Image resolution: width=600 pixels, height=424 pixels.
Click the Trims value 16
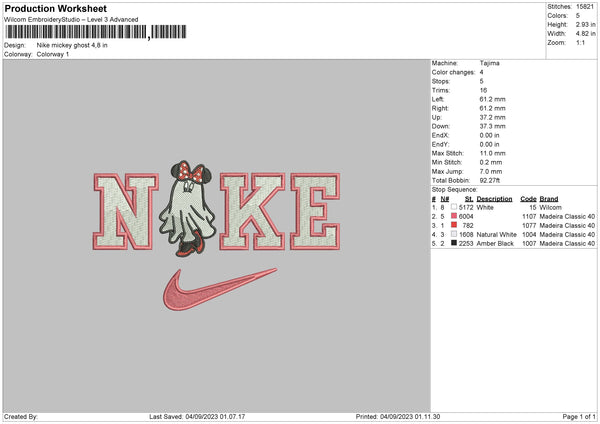483,90
